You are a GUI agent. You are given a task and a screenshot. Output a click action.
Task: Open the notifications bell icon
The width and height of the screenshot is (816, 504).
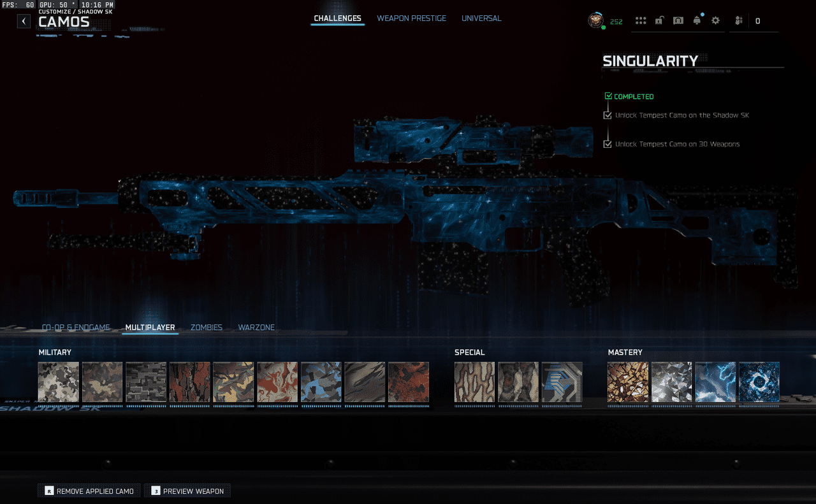tap(697, 21)
